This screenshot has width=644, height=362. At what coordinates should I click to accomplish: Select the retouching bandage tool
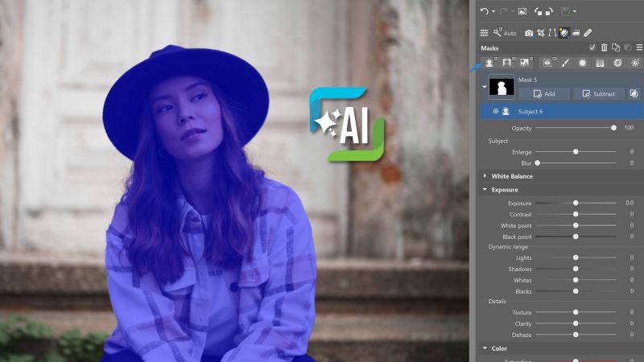[588, 33]
